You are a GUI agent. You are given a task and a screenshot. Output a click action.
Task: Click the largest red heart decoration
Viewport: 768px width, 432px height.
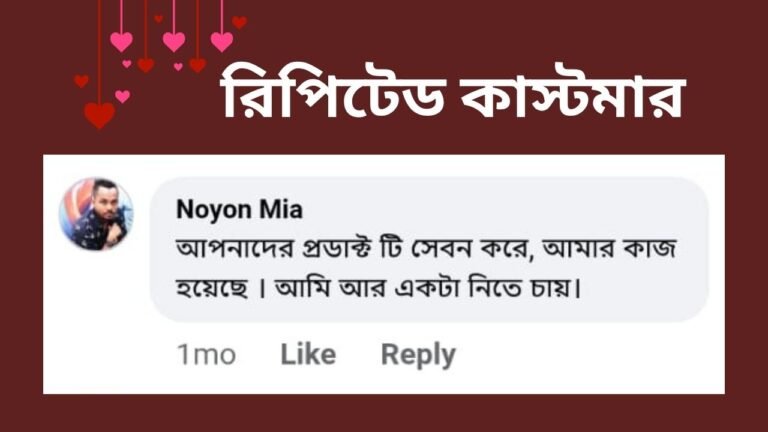99,116
